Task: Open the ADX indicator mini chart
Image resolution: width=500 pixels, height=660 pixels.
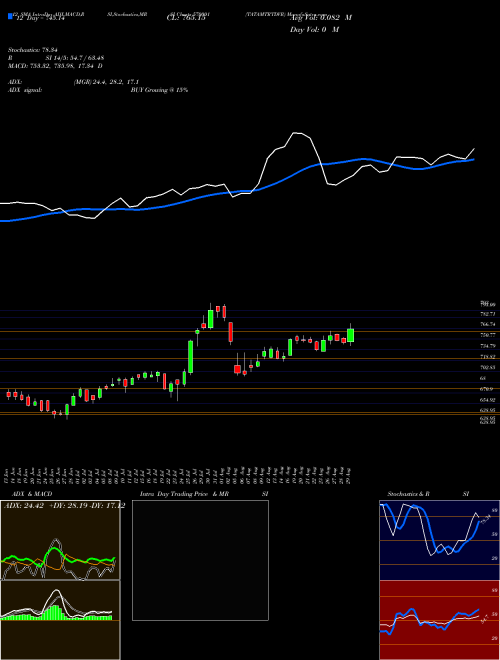Action: click(60, 540)
